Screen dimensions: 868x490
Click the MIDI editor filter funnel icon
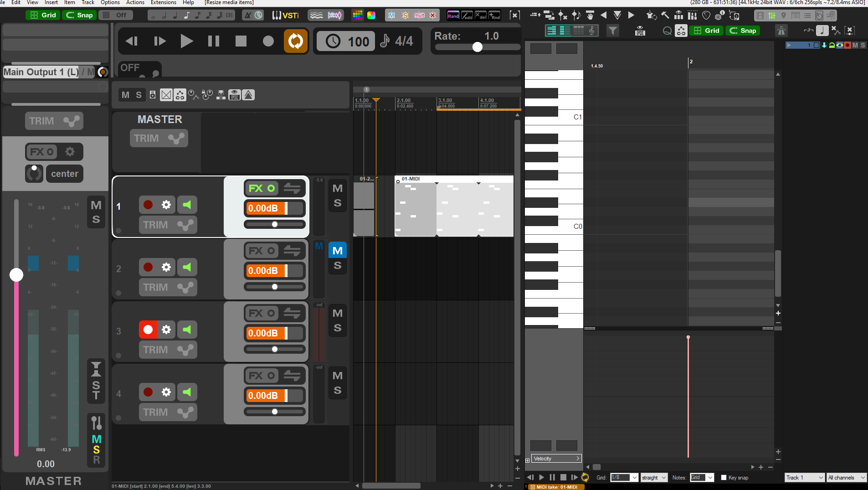coord(613,31)
